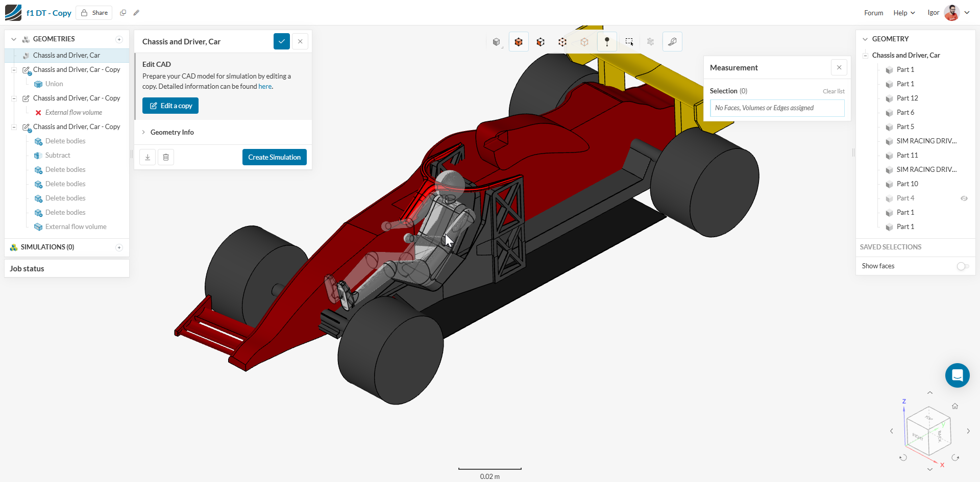Close the Chassis and Driver, Car panel
The image size is (980, 482).
[x=300, y=41]
